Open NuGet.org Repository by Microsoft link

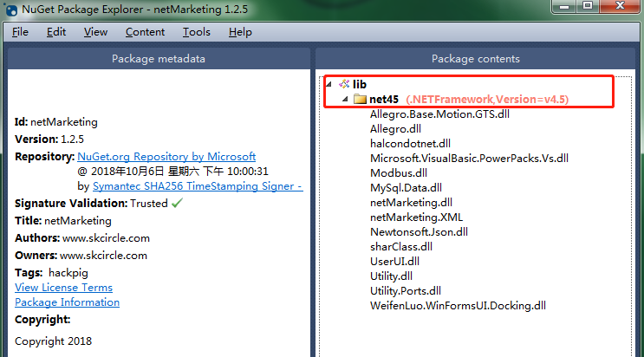tap(166, 157)
